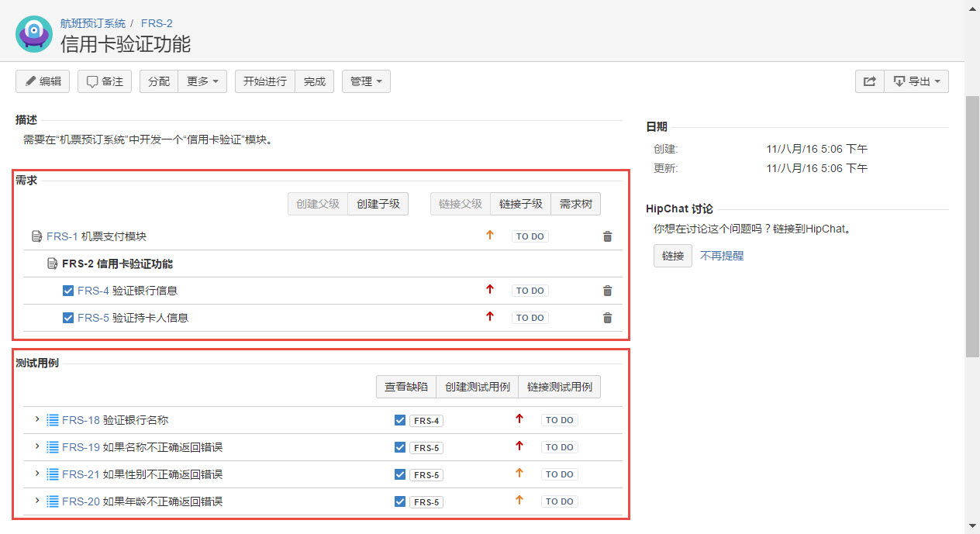The width and height of the screenshot is (980, 534).
Task: Click trash icon in the FRS-4 验证银行信息 row
Action: (x=608, y=291)
